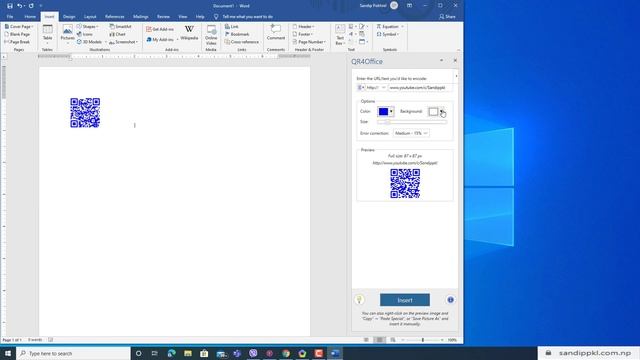Insert a Blank Page
This screenshot has height=360, width=640.
[17, 34]
